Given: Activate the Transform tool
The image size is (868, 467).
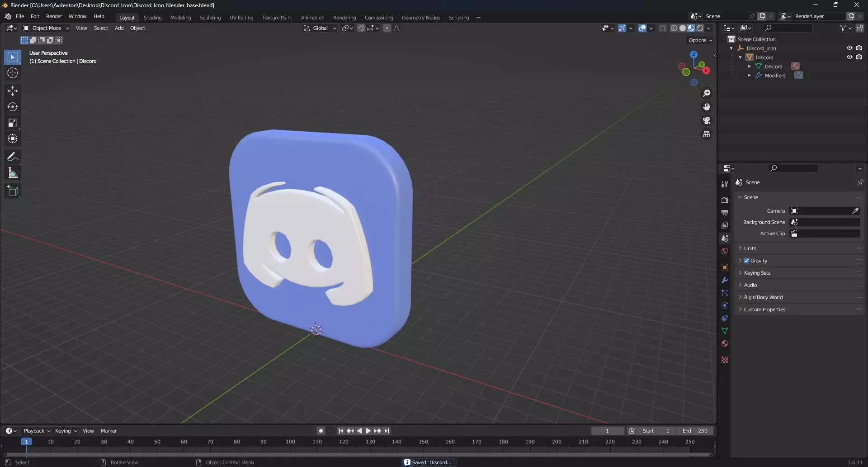Looking at the screenshot, I should pyautogui.click(x=13, y=138).
